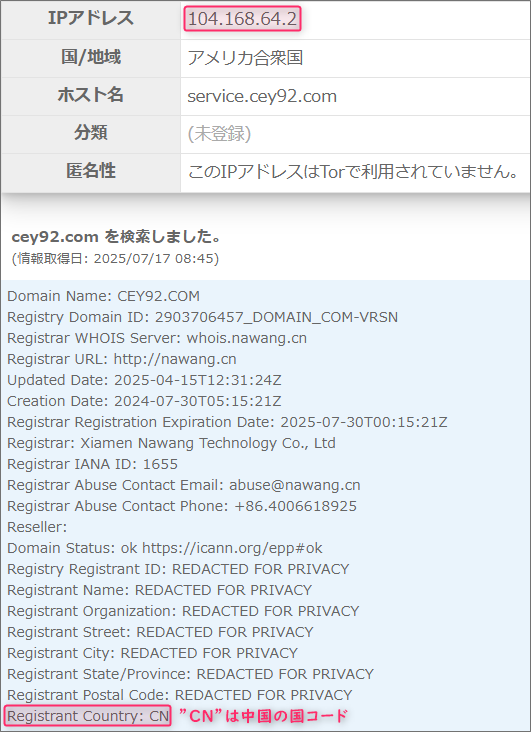531x732 pixels.
Task: Open the icann.org/epp#ok status link
Action: click(232, 548)
